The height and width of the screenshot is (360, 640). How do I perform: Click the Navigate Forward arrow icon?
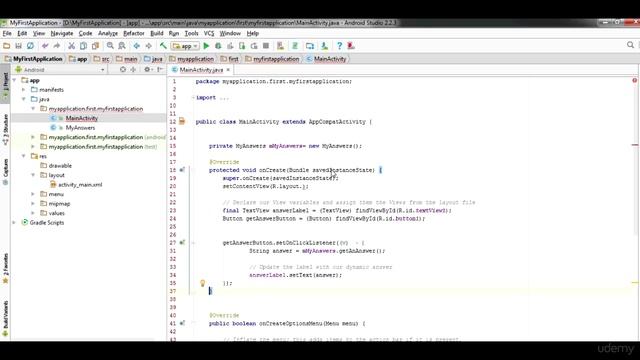click(x=149, y=46)
